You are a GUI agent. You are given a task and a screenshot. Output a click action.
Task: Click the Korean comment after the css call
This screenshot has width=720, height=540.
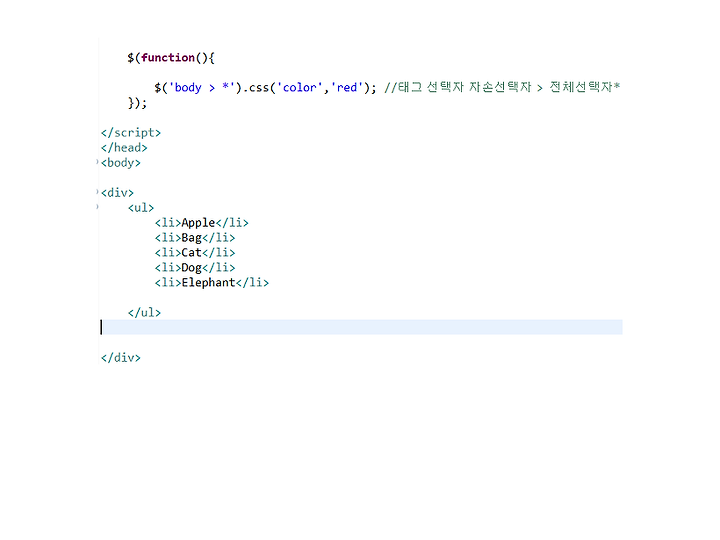point(502,87)
